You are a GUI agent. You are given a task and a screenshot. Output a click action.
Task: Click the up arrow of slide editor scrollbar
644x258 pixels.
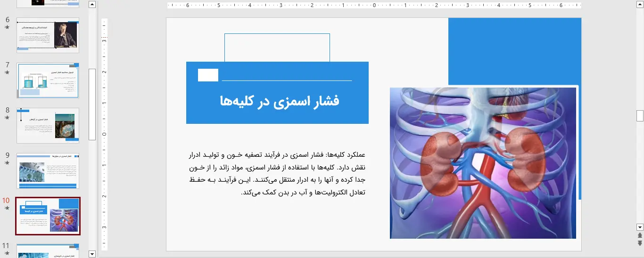pyautogui.click(x=640, y=5)
